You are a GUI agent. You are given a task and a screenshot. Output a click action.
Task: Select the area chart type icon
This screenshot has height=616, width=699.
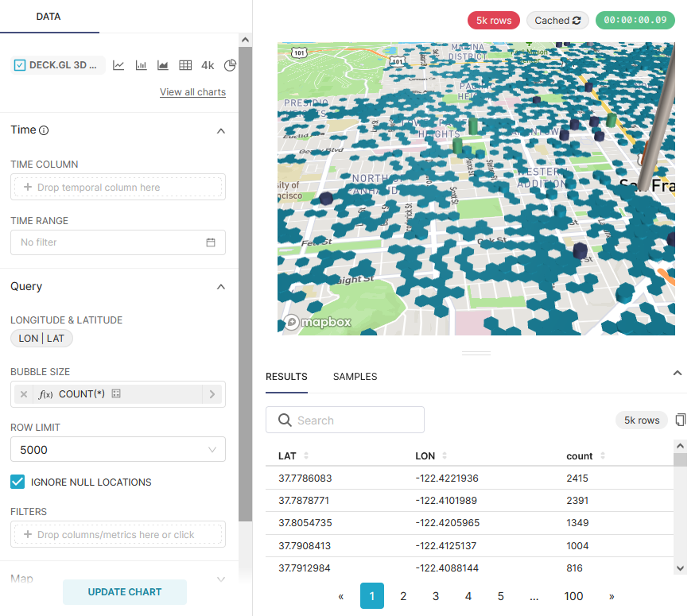pyautogui.click(x=163, y=65)
